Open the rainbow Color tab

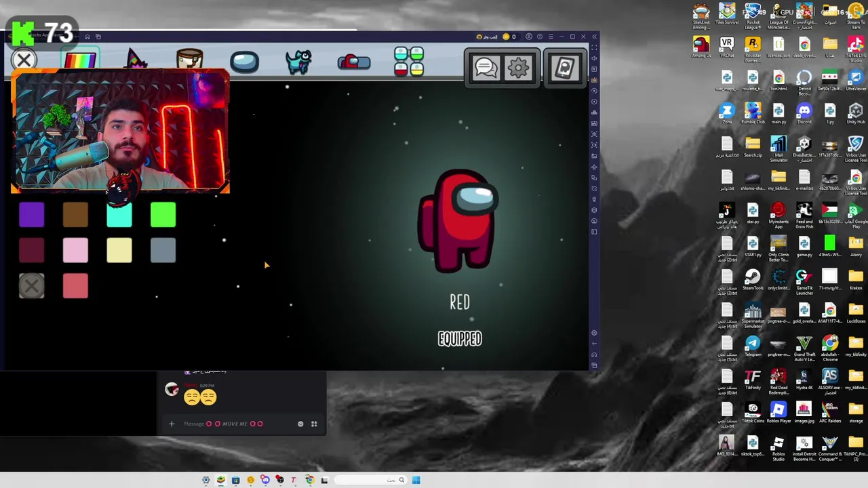click(x=80, y=60)
